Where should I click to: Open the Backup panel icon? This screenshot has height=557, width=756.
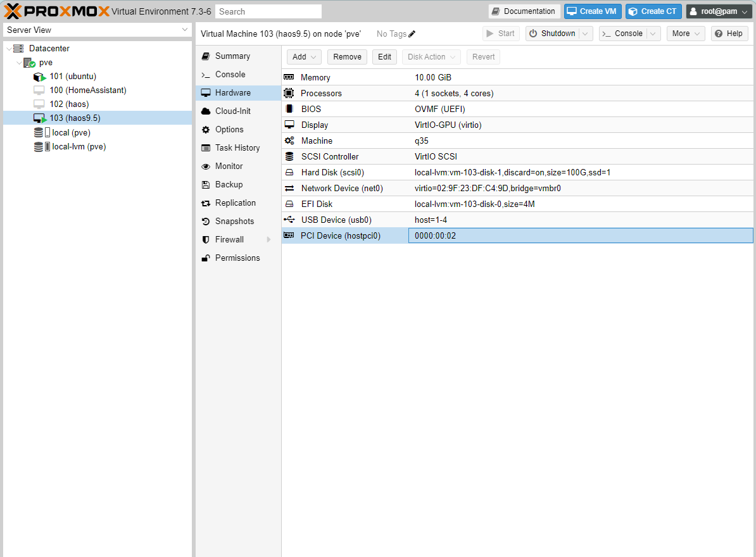click(207, 184)
